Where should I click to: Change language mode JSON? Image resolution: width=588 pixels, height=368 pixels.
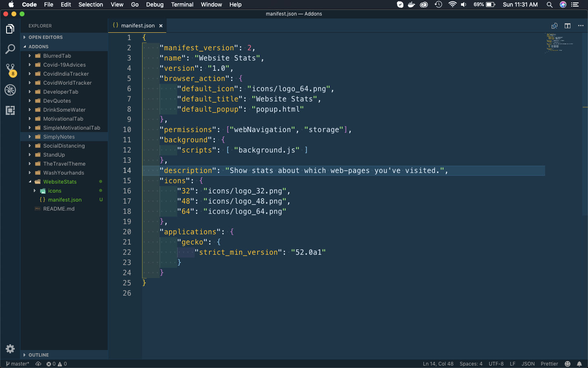528,364
